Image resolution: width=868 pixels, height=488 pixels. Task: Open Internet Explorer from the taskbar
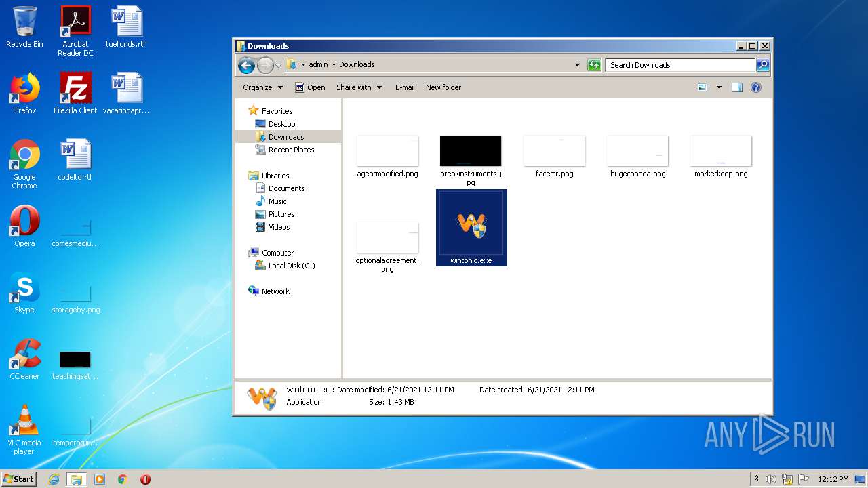tap(54, 479)
